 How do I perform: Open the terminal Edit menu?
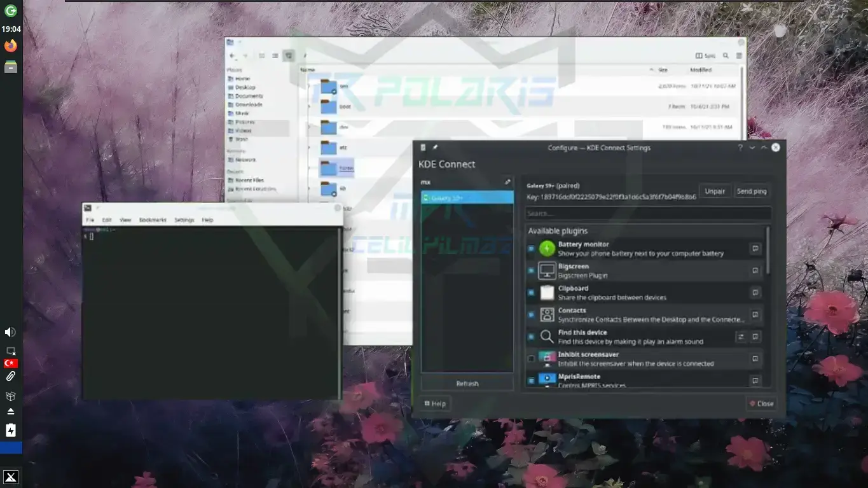pyautogui.click(x=107, y=220)
